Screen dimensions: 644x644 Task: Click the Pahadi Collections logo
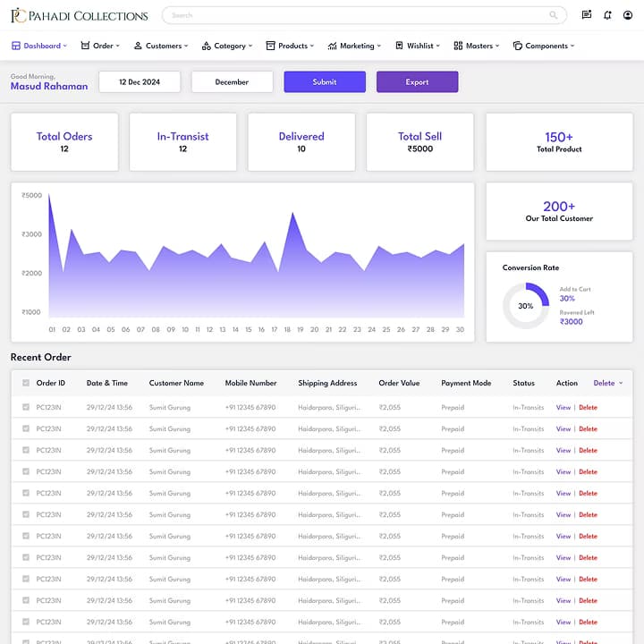pos(79,15)
